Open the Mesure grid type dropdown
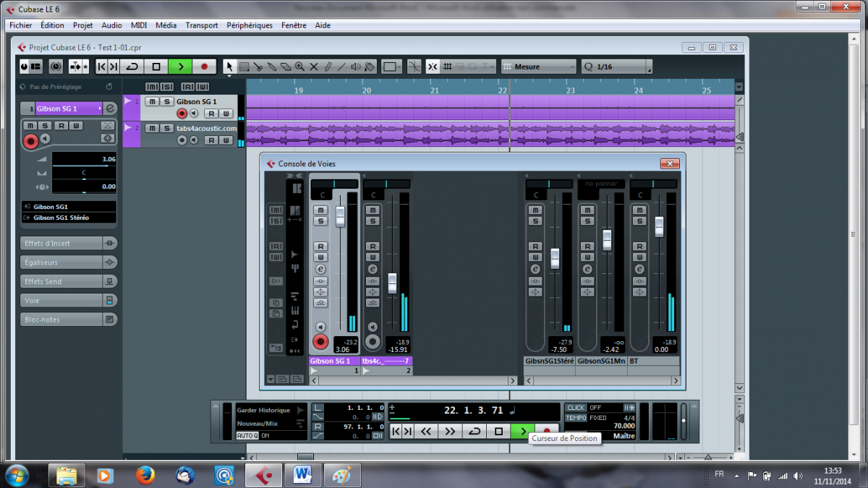The height and width of the screenshot is (488, 868). (x=539, y=67)
